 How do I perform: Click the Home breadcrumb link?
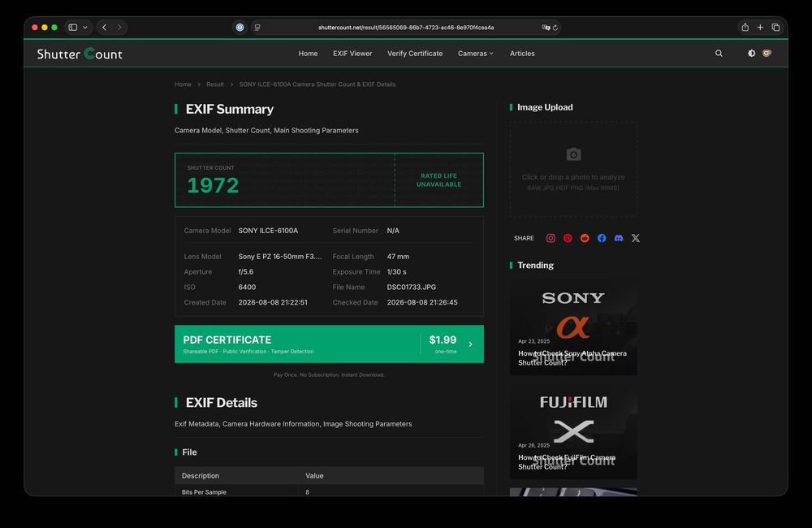183,84
